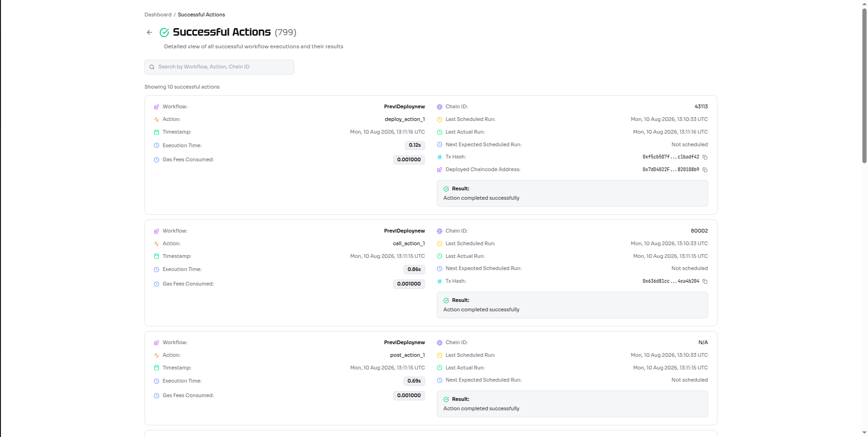Click the Showing 10 successful actions label

pyautogui.click(x=182, y=87)
